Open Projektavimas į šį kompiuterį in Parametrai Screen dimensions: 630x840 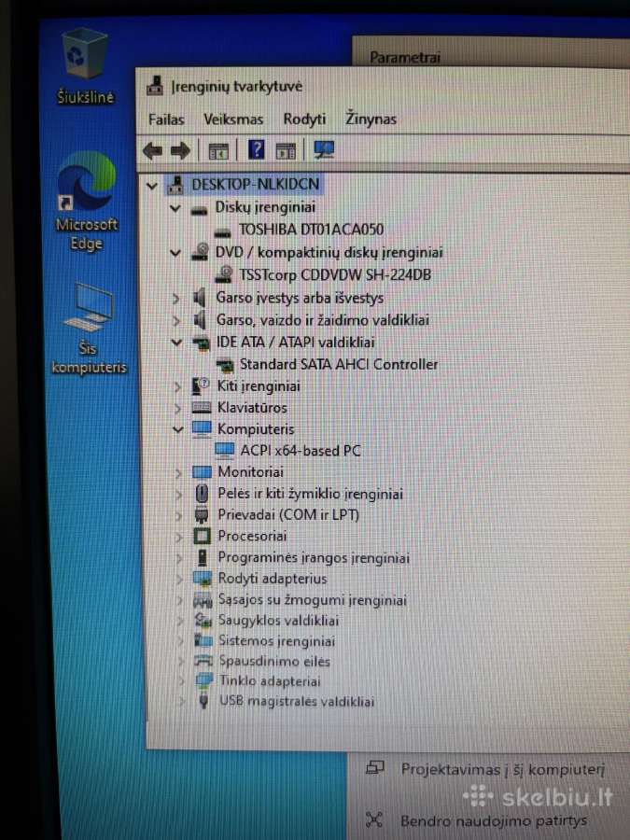[502, 770]
